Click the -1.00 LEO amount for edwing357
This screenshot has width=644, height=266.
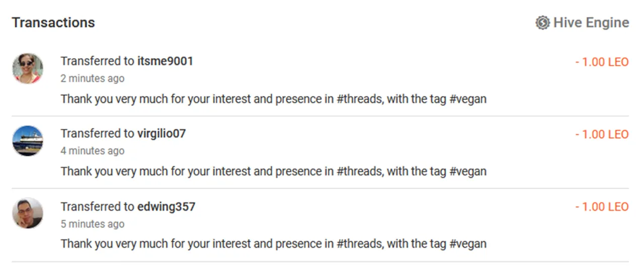click(x=602, y=207)
